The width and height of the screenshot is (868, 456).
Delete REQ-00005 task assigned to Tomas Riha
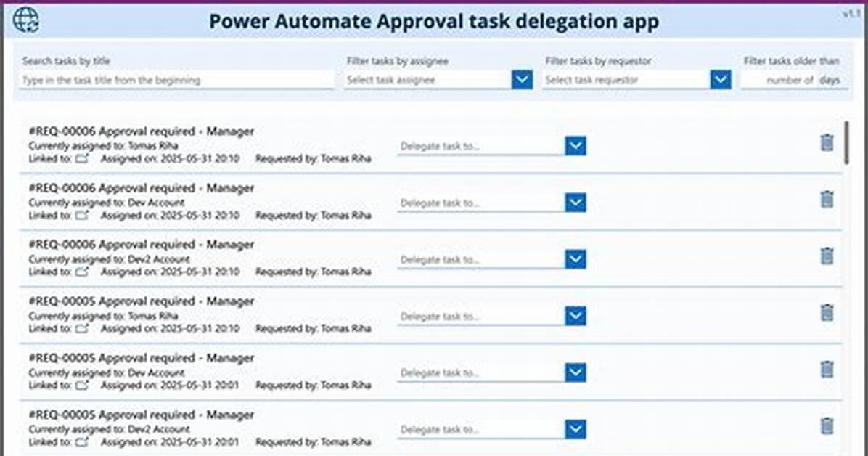pos(827,312)
